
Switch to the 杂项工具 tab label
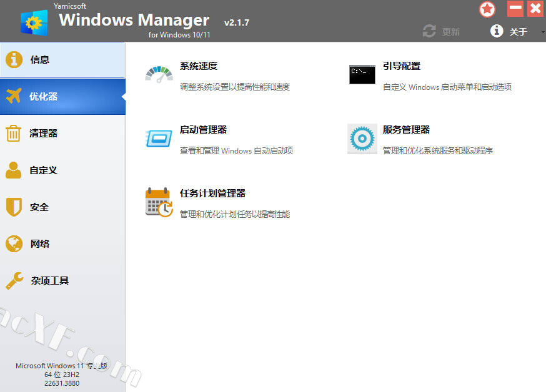point(50,281)
